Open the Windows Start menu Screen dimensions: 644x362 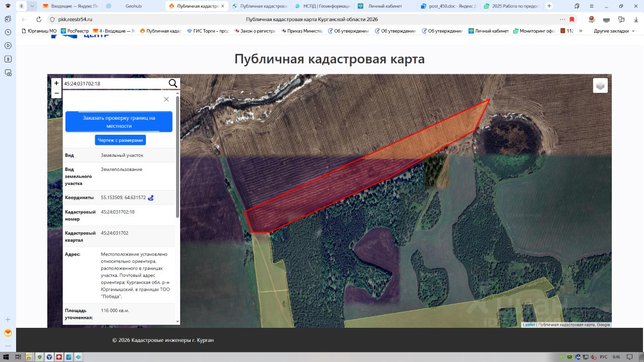pos(6,357)
